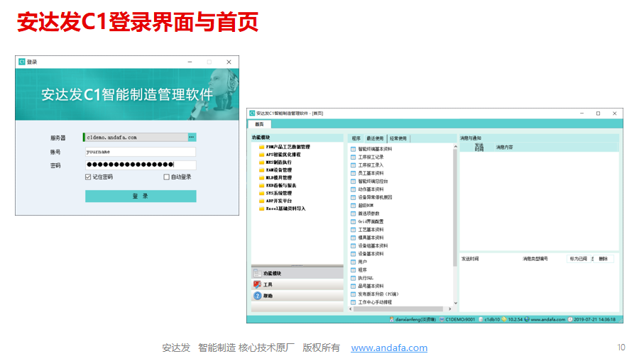Click the clock icon in status bar
The width and height of the screenshot is (644, 361).
click(570, 319)
